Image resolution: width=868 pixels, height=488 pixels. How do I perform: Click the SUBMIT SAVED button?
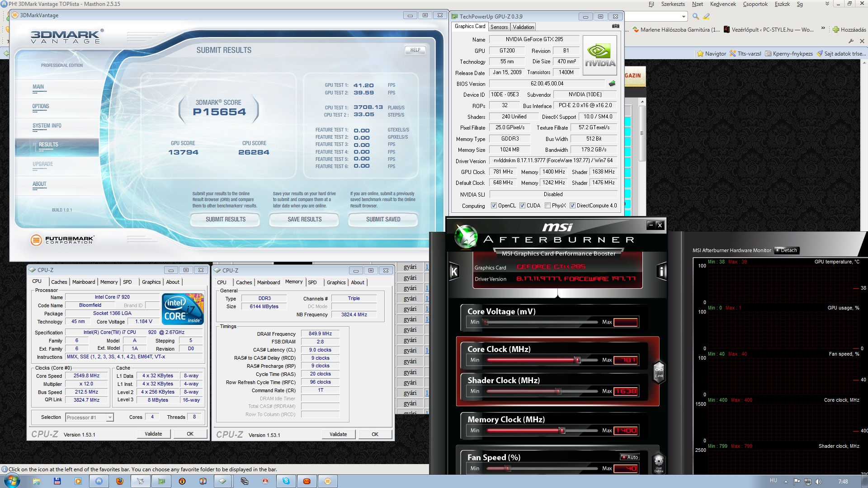[383, 220]
